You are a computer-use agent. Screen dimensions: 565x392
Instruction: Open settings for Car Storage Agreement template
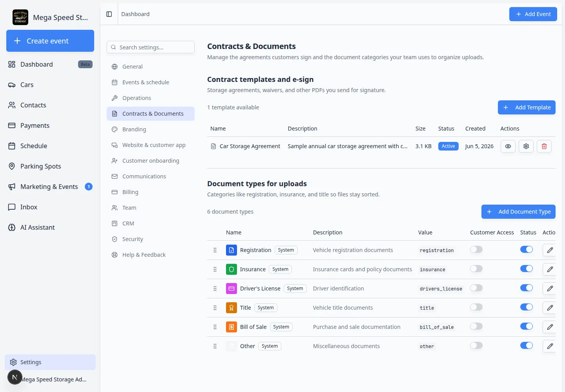click(x=526, y=146)
